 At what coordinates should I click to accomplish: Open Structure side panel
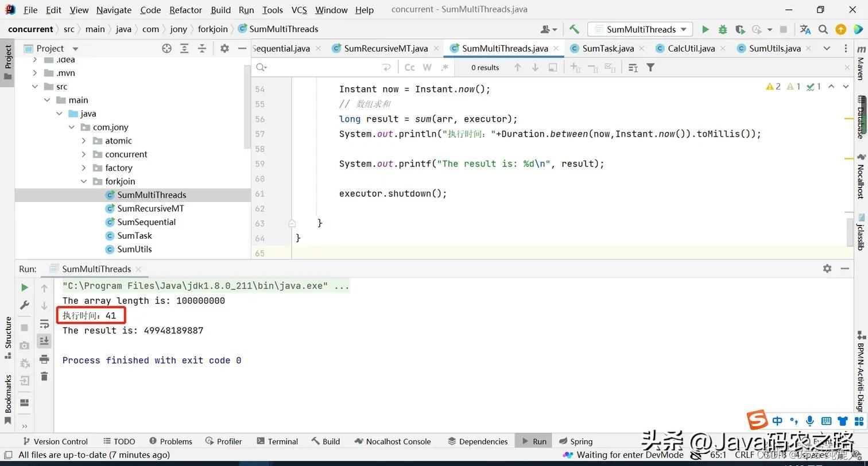point(8,337)
